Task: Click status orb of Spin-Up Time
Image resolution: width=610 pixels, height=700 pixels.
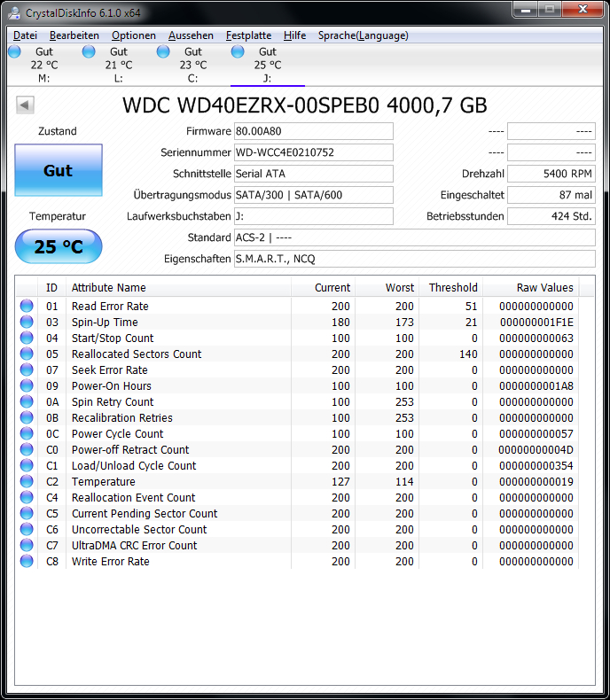Action: [x=27, y=322]
